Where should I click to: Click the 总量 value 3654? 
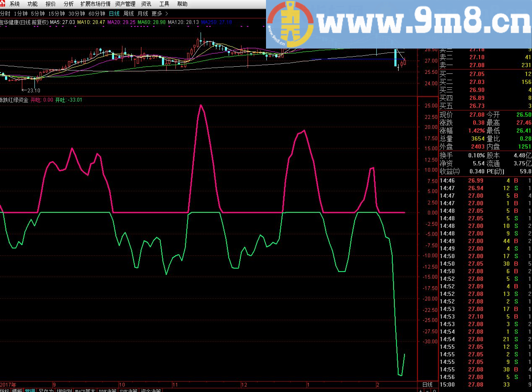(x=478, y=139)
